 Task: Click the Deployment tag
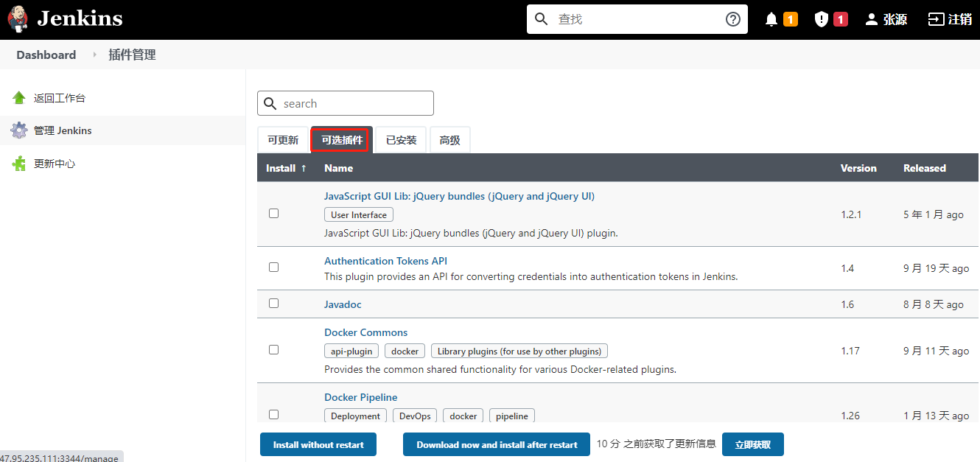click(x=355, y=416)
